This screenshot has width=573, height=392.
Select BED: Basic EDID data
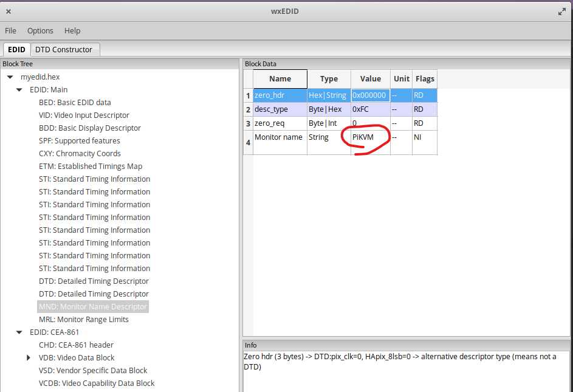click(x=75, y=102)
